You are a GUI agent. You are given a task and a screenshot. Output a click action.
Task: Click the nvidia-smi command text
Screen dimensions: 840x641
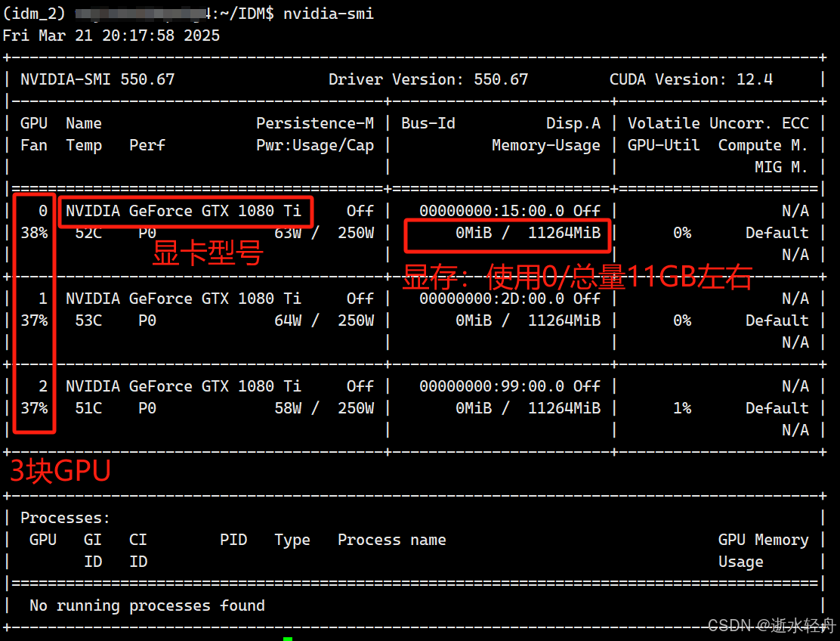(x=329, y=14)
